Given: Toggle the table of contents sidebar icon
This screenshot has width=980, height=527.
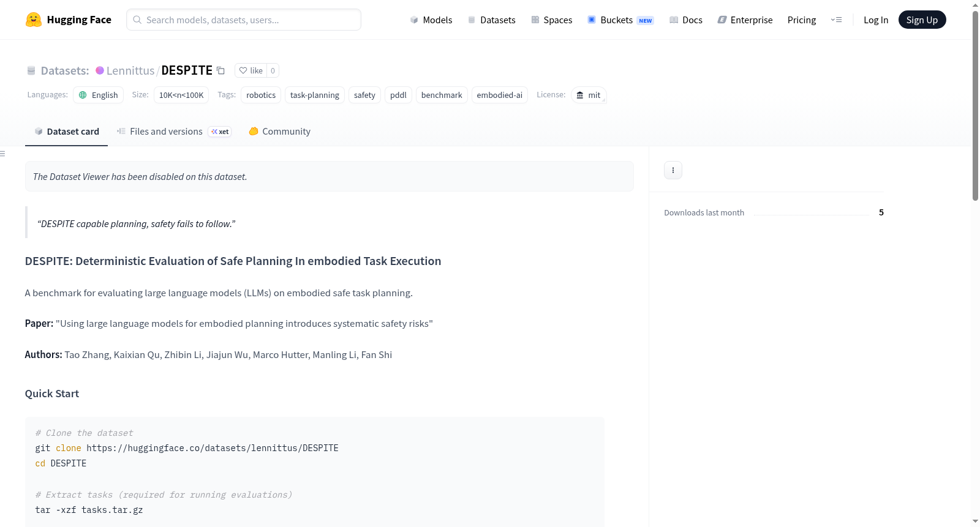Looking at the screenshot, I should tap(2, 154).
